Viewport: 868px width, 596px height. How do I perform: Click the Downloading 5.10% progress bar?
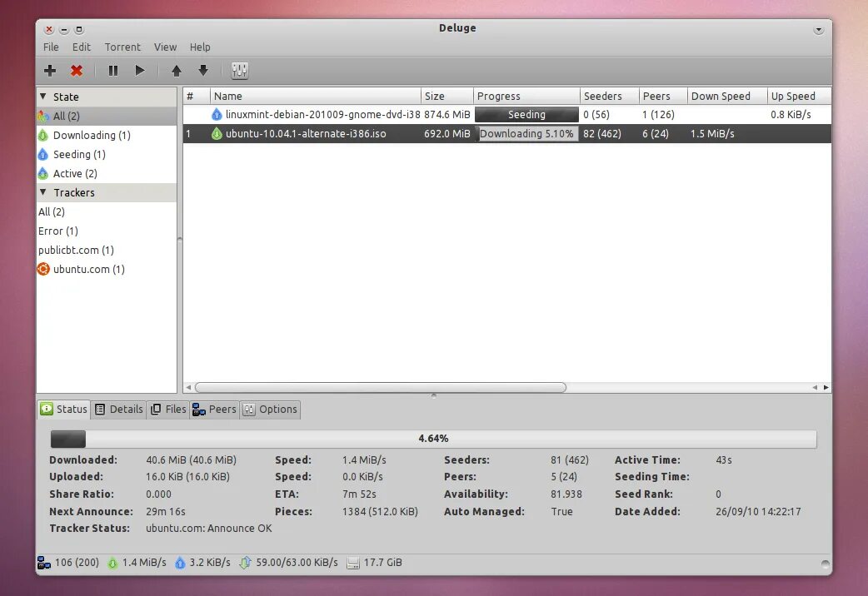coord(526,133)
